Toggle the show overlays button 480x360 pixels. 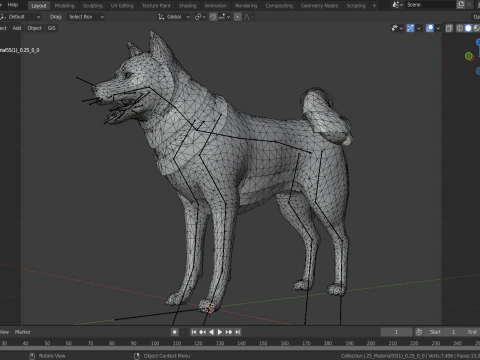(x=430, y=28)
